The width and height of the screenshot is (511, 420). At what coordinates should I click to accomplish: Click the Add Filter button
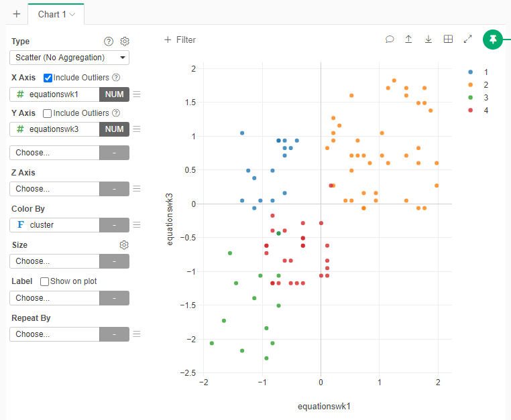pyautogui.click(x=180, y=40)
